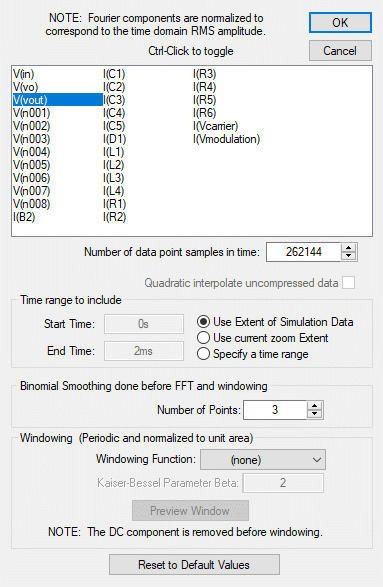Screen dimensions: 383x587
Task: Decrease the number of data point samples
Action: point(349,256)
